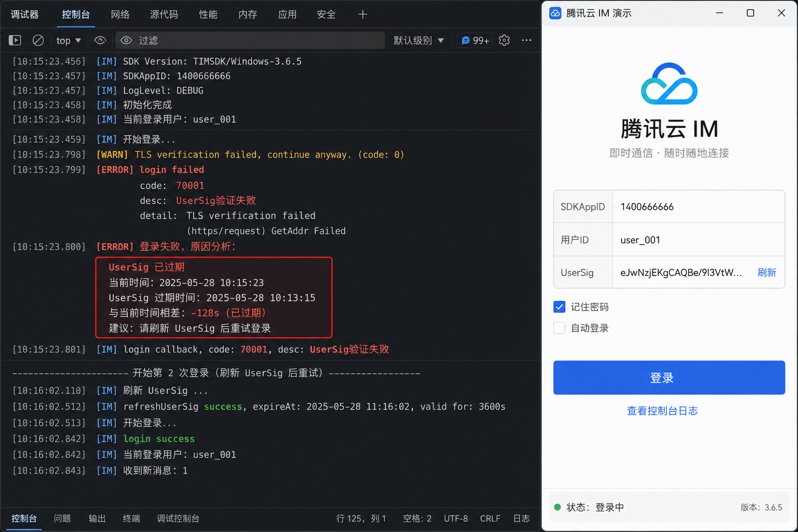Click the '建议: 请刷新 UserSig 后重试登录' line

(190, 328)
